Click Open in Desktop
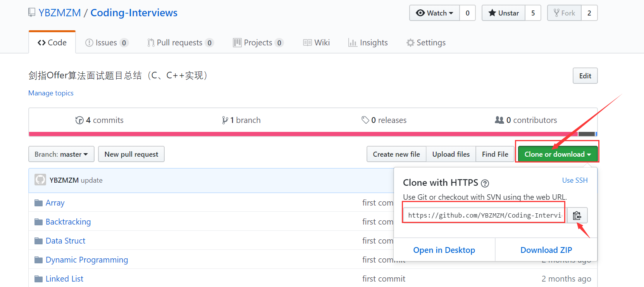Screen dimensions: 644x287 444,250
